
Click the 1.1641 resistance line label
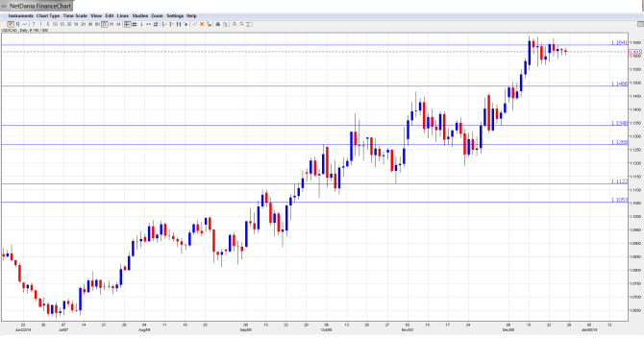pos(619,42)
